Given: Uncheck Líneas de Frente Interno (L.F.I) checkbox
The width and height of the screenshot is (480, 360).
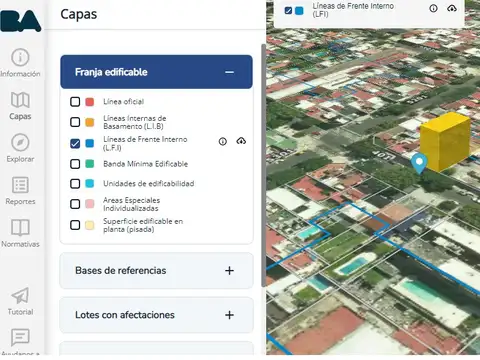Looking at the screenshot, I should click(x=75, y=143).
